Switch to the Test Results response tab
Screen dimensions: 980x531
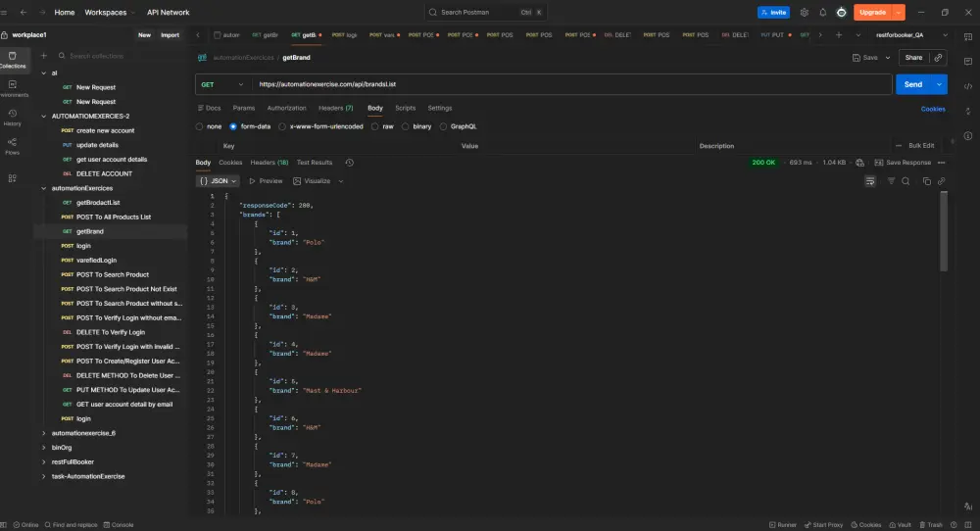pos(315,163)
